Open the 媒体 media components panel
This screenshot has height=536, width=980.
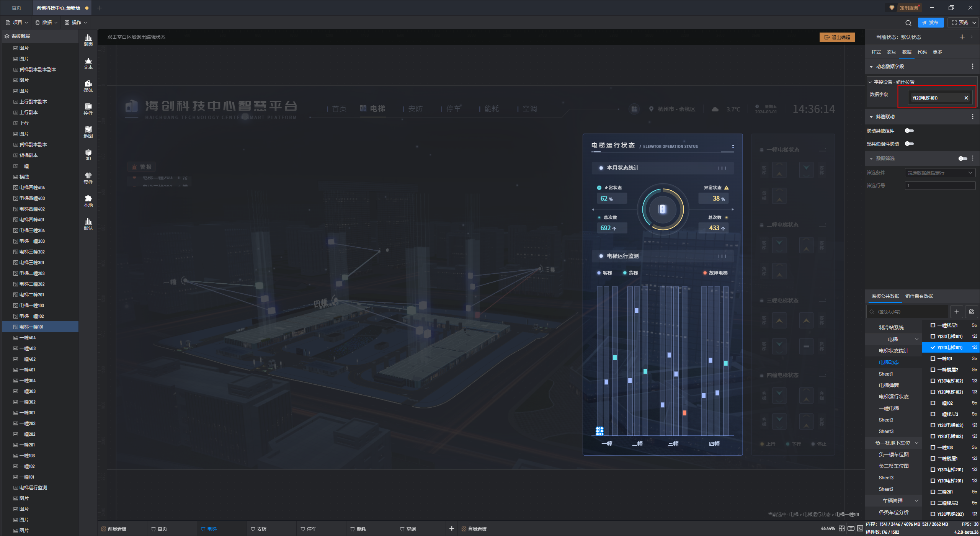pyautogui.click(x=88, y=86)
